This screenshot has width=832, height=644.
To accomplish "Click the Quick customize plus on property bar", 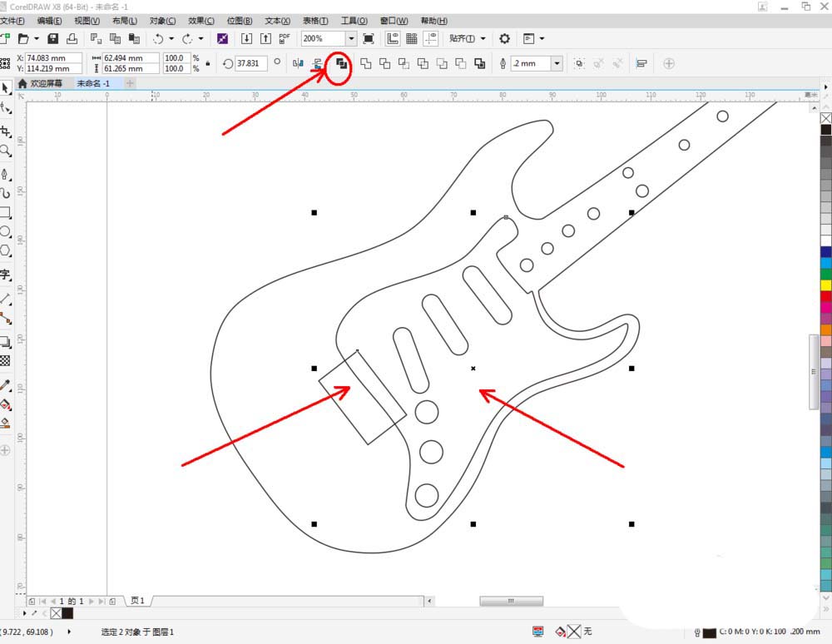I will tap(669, 64).
